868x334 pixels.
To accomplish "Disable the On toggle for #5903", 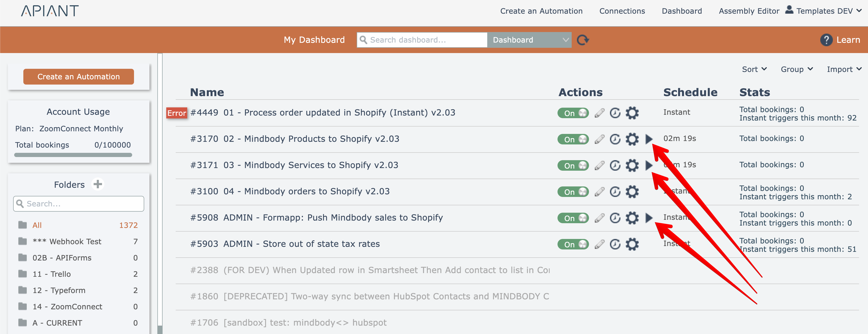I will coord(573,244).
